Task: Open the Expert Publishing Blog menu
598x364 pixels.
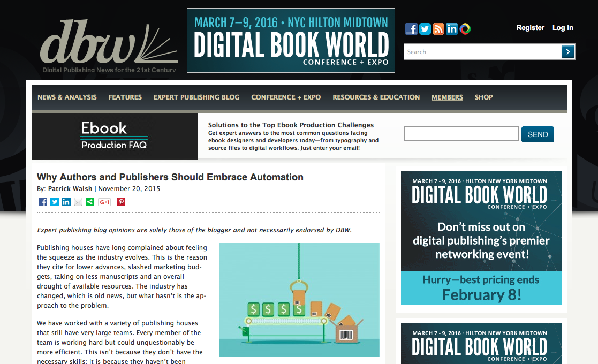Action: (196, 97)
